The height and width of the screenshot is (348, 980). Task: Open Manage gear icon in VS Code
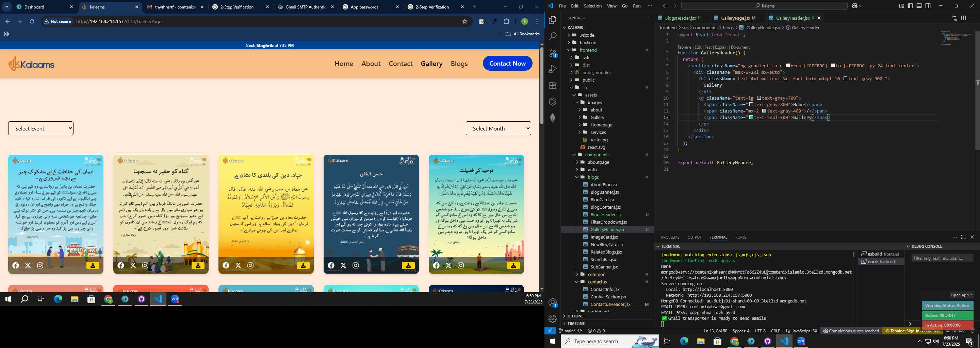552,319
